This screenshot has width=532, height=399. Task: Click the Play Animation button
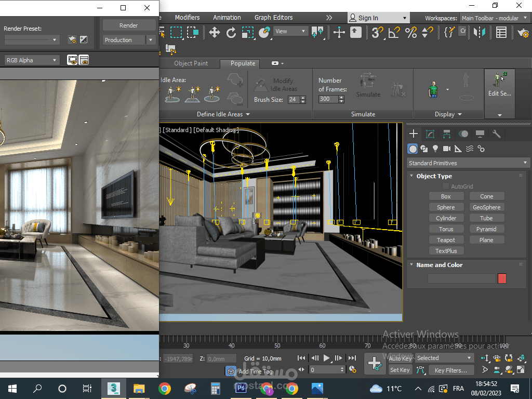pyautogui.click(x=326, y=358)
